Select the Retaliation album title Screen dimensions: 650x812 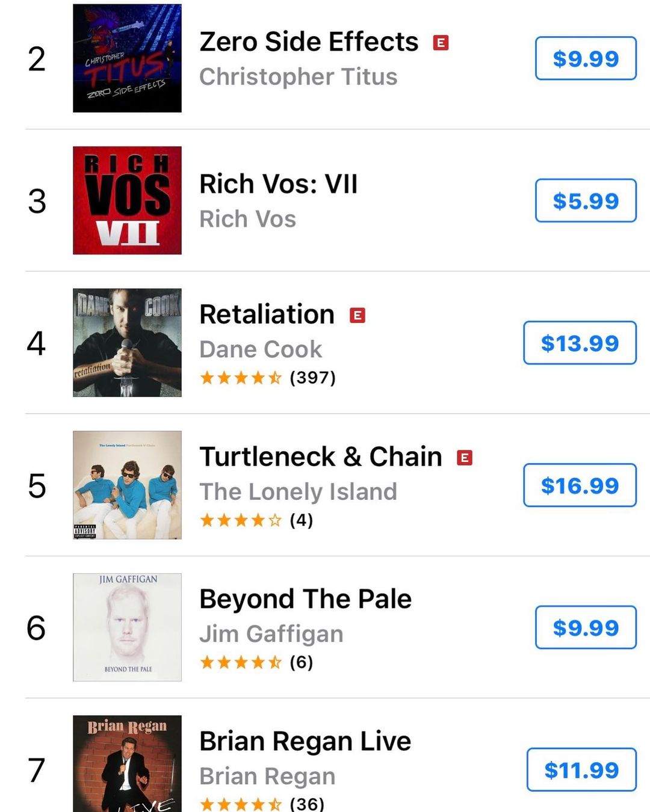pyautogui.click(x=267, y=315)
